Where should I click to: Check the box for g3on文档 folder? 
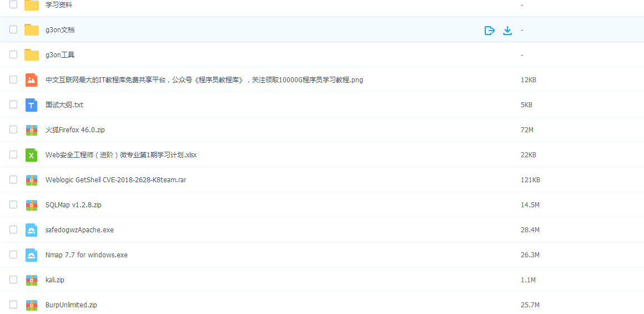pyautogui.click(x=13, y=29)
